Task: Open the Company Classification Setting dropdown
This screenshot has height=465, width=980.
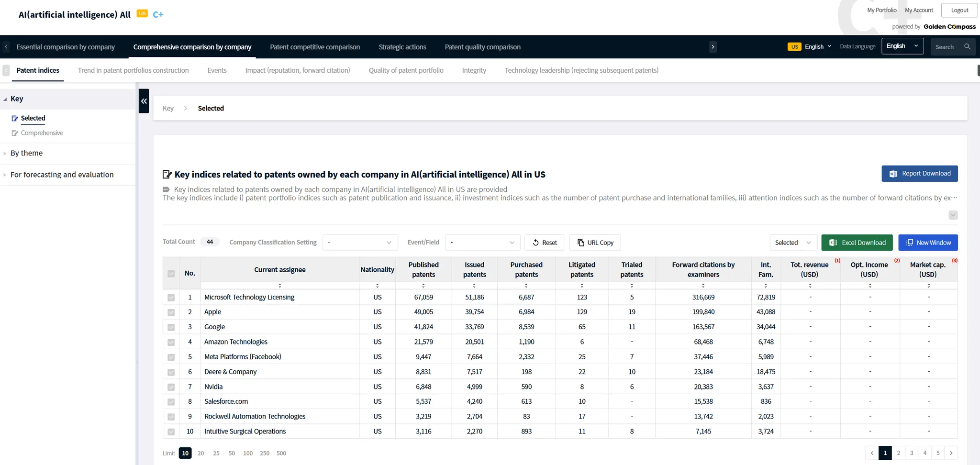Action: (360, 243)
